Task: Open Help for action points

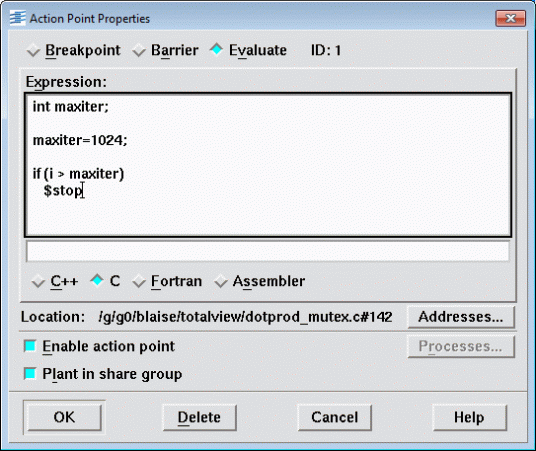Action: (469, 417)
